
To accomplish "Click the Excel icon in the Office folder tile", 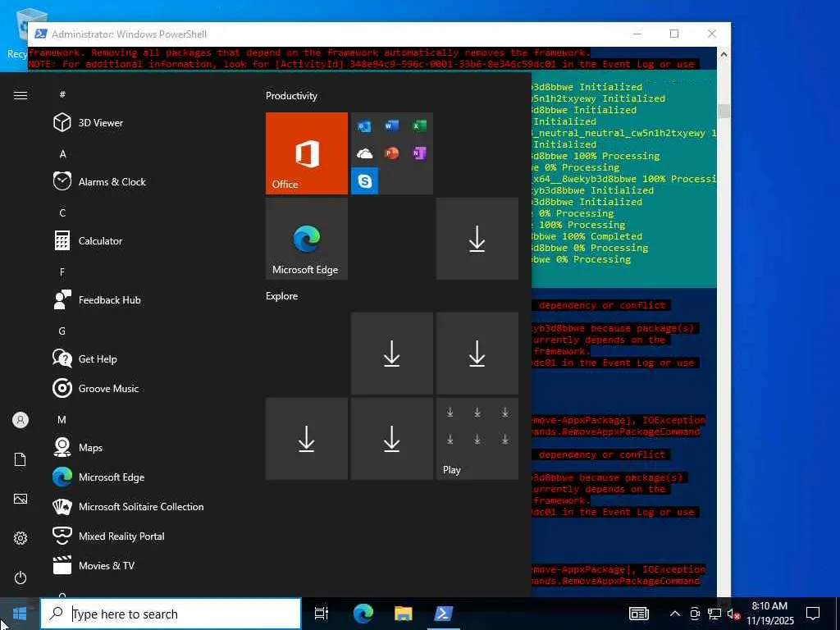I will 419,126.
